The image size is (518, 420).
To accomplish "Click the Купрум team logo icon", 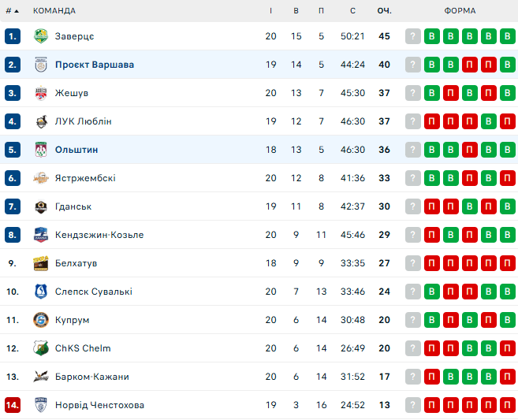I will [x=41, y=320].
